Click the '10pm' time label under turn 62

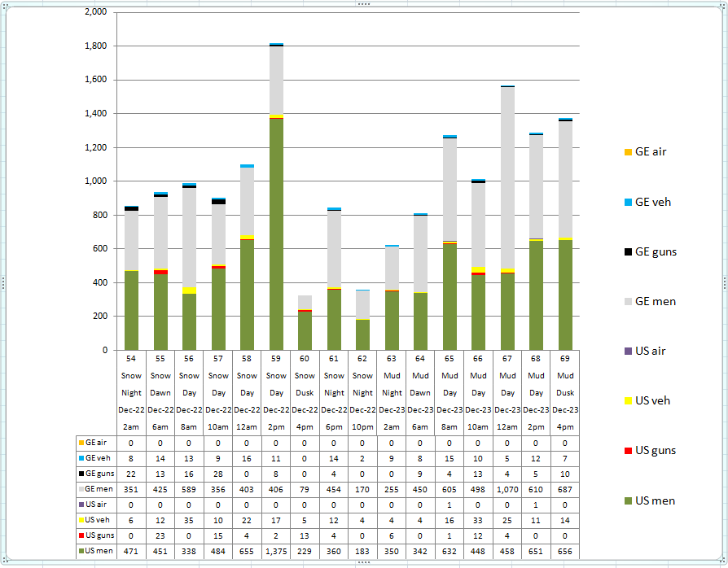pos(362,427)
